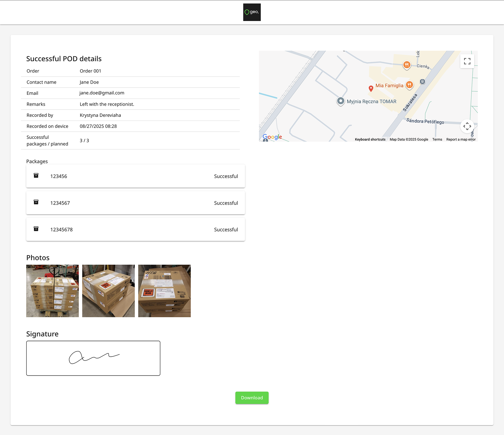Click recorder name Krystyna Dereviaha
This screenshot has width=504, height=435.
[100, 115]
